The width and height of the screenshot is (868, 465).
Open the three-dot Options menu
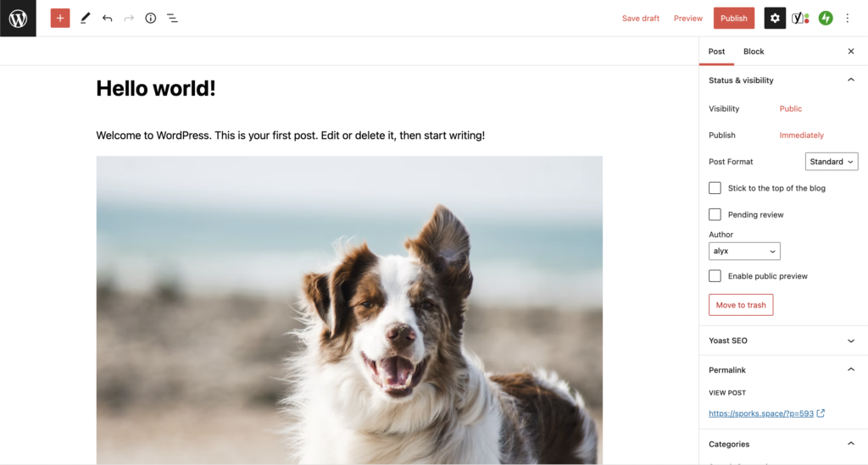pos(848,19)
